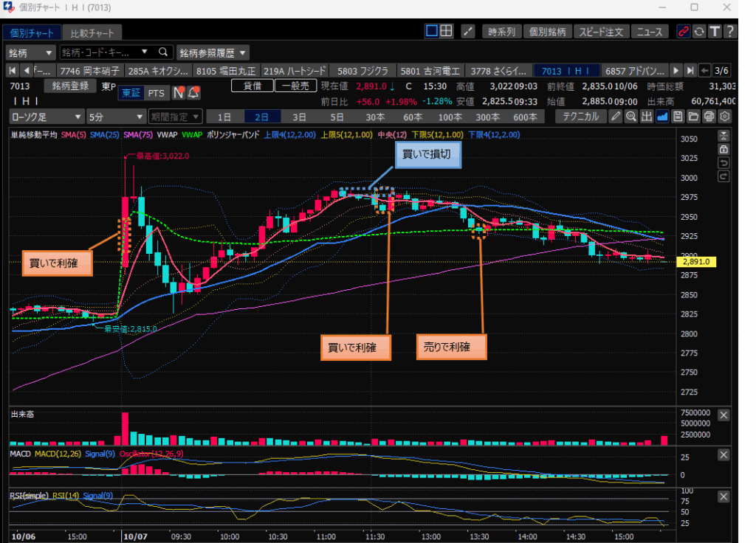Select the pencil drawing tool
This screenshot has width=756, height=543.
pos(616,117)
